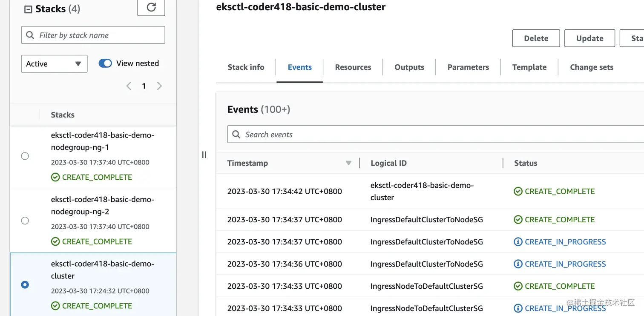Focus the Filter by stack name field
This screenshot has height=316, width=644.
93,35
